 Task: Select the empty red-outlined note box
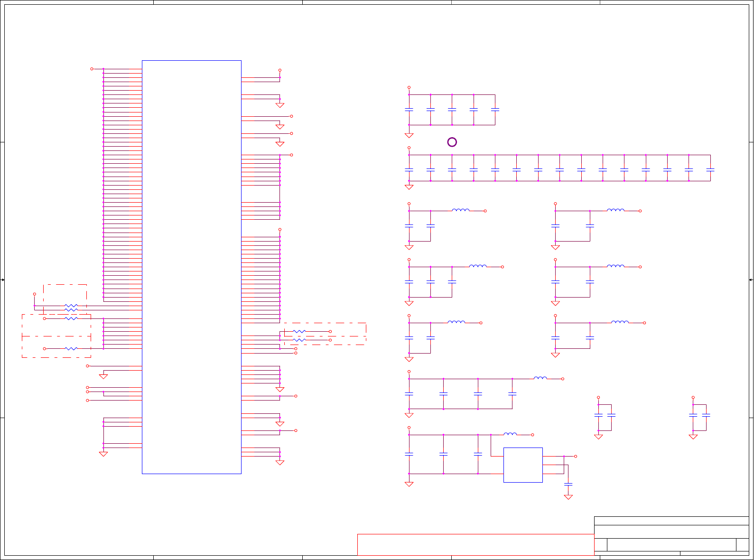475,545
